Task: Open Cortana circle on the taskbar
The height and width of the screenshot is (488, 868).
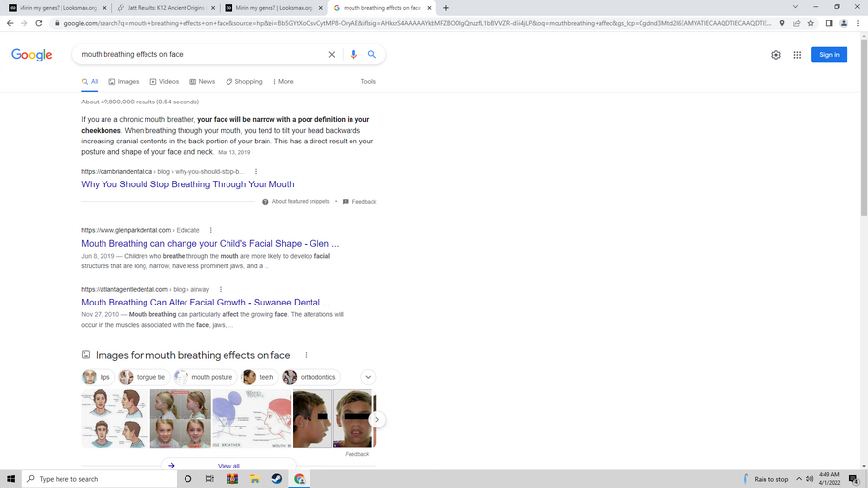Action: point(187,479)
